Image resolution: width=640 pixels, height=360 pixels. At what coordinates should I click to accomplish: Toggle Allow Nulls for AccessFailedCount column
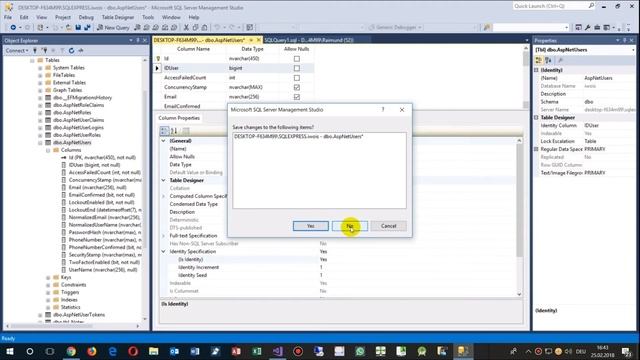(x=297, y=78)
